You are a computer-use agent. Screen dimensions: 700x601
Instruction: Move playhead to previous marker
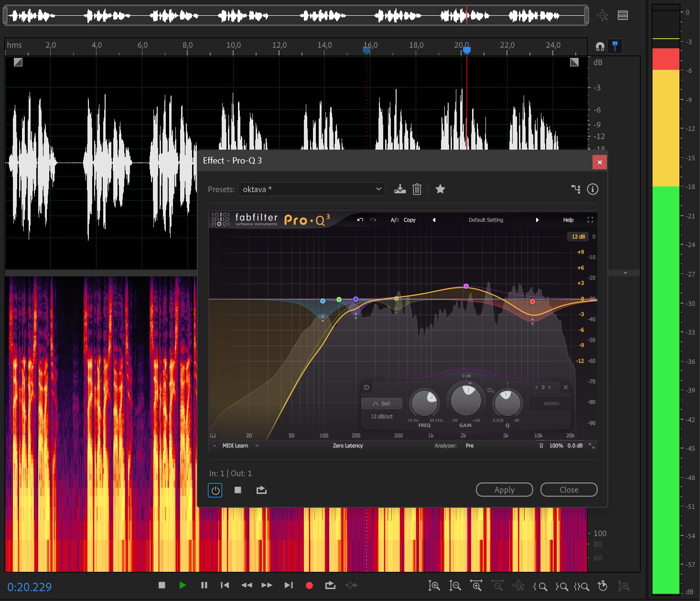point(225,585)
